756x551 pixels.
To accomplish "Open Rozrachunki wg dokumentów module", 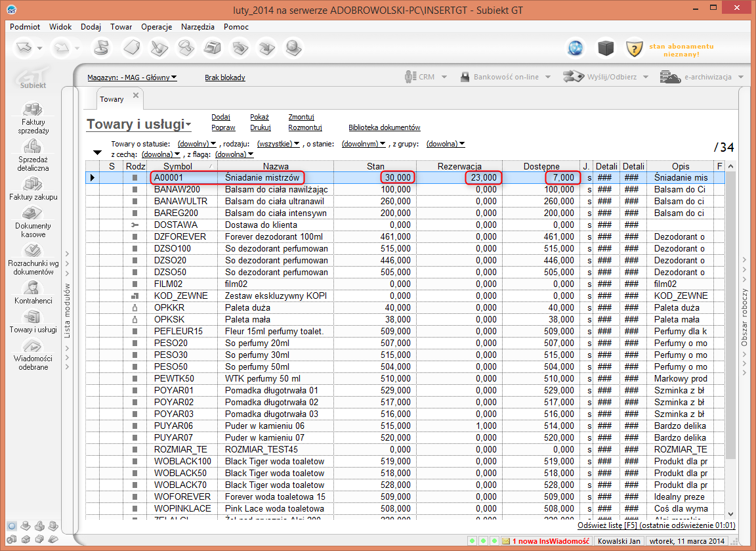I will [x=33, y=259].
